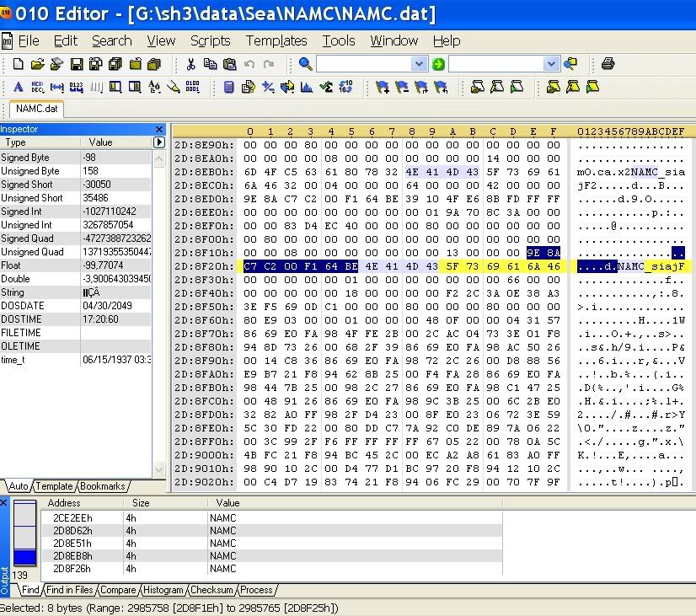Click the Histogram chart icon
696x616 pixels.
306,87
